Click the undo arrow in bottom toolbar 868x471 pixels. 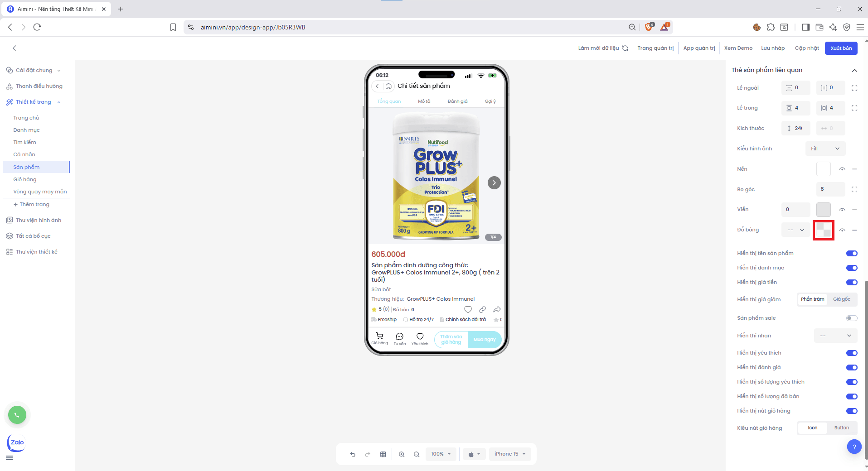[x=353, y=454]
